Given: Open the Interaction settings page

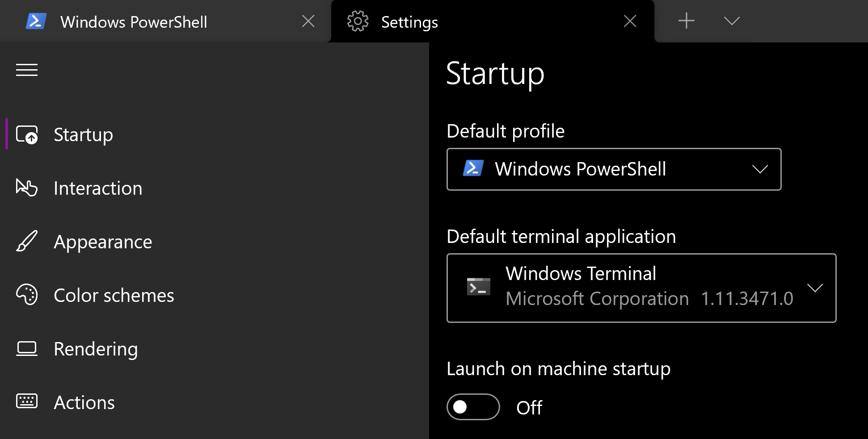Looking at the screenshot, I should (215, 188).
